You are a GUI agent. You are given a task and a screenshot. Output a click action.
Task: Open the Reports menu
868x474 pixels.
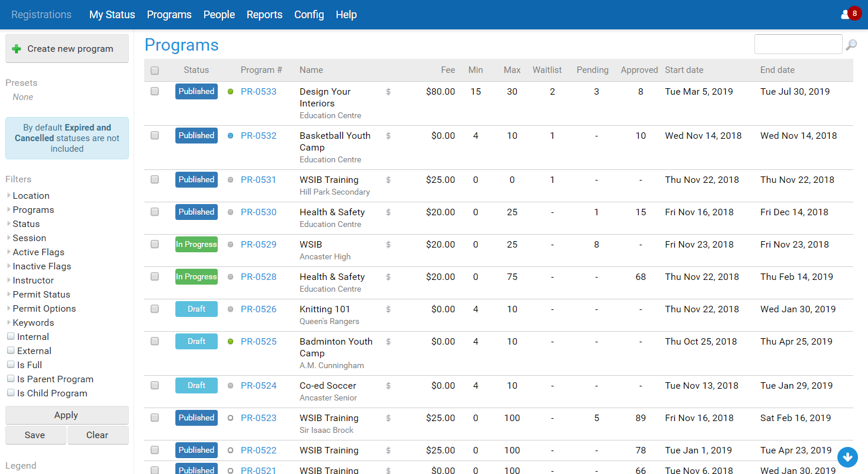coord(265,15)
